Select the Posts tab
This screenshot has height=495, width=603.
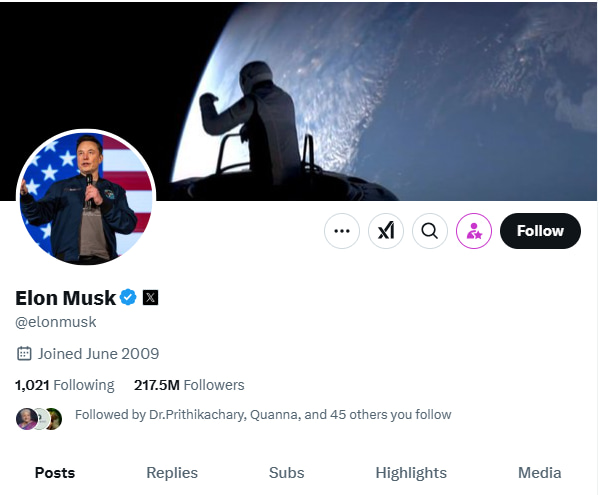55,473
